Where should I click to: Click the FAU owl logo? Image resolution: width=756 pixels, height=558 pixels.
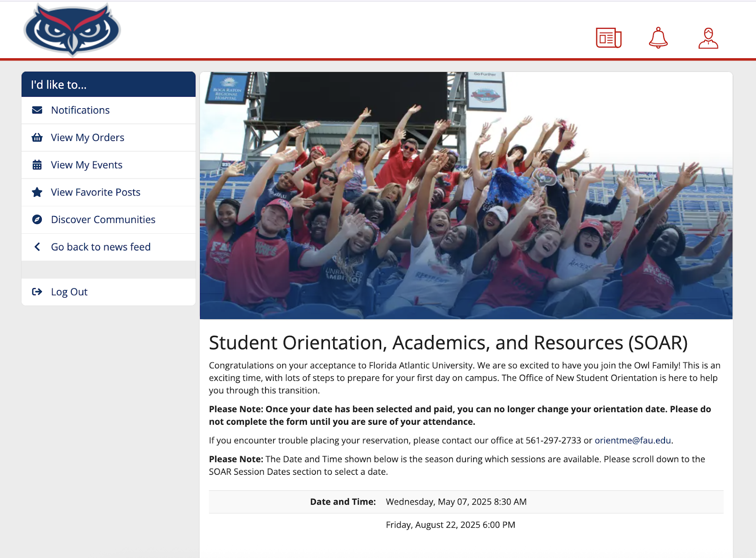tap(72, 30)
